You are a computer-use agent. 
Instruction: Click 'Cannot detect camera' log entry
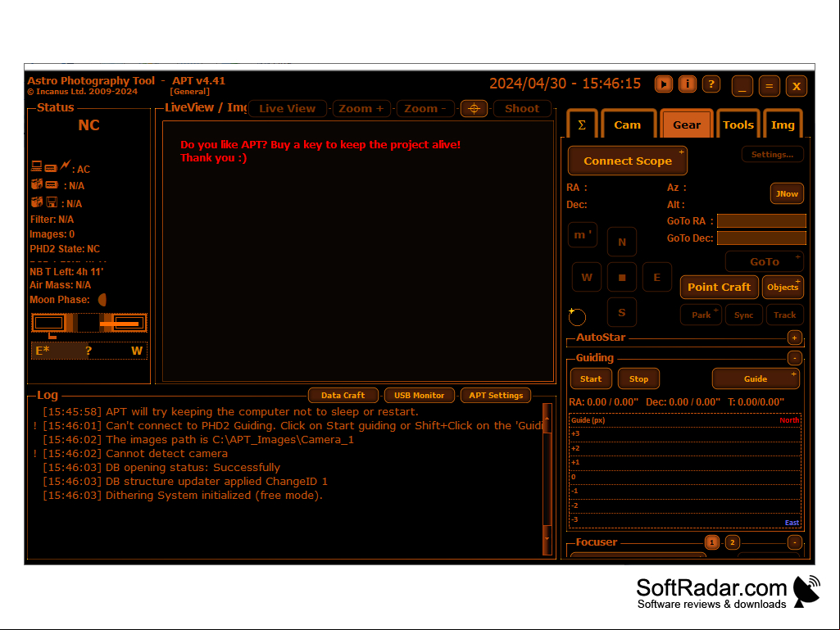pyautogui.click(x=166, y=454)
